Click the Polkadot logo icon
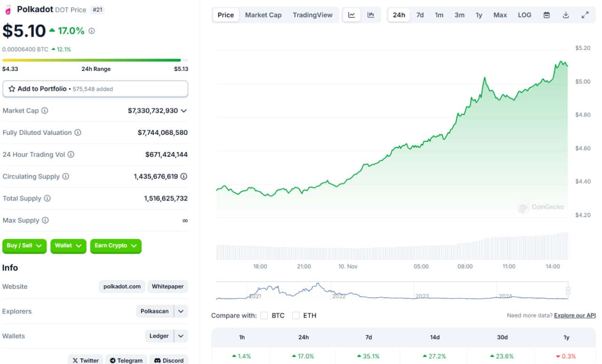This screenshot has width=602, height=364. (x=8, y=9)
